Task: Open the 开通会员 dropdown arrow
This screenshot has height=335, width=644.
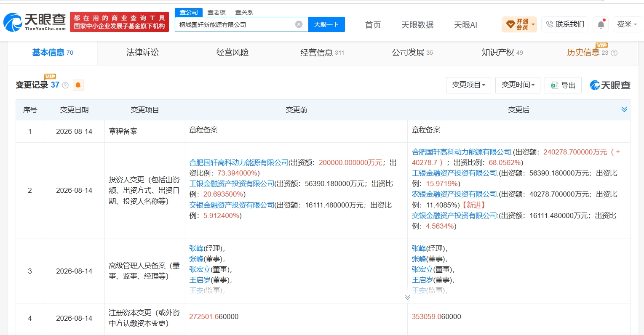Action: click(533, 24)
